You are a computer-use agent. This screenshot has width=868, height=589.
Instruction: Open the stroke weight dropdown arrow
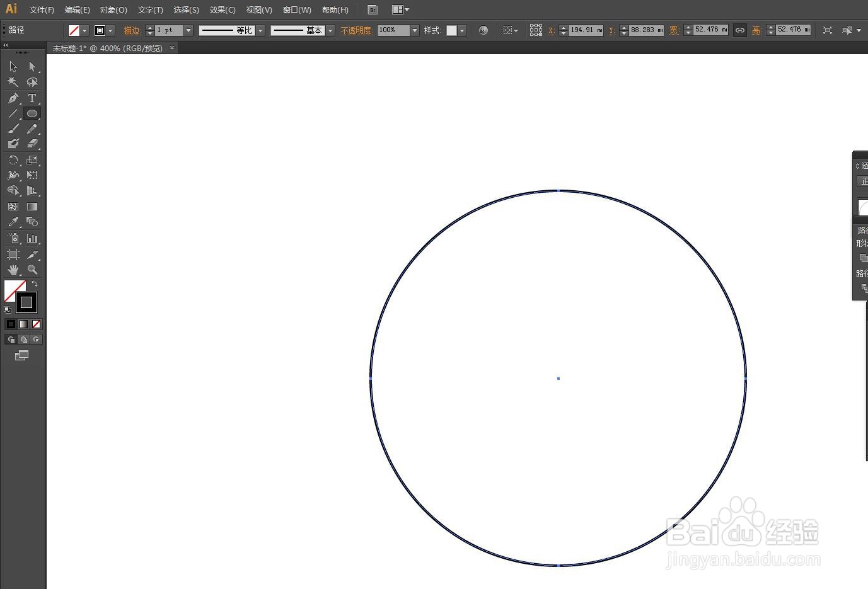click(x=188, y=30)
